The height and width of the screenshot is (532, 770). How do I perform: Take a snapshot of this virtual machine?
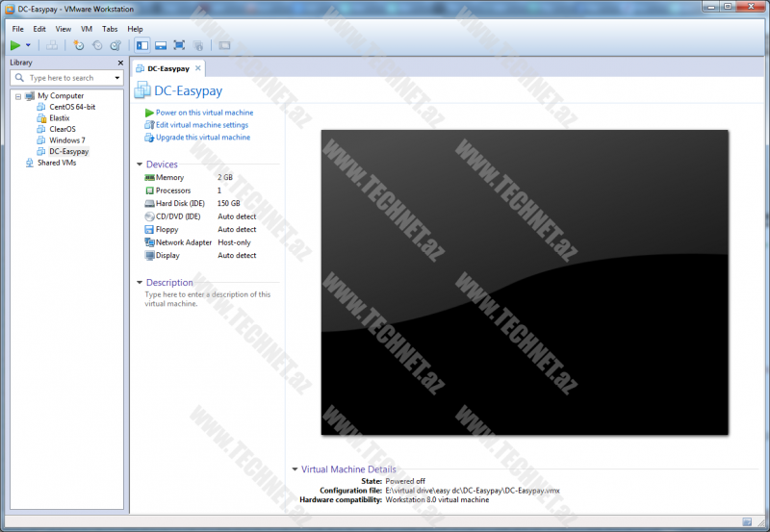[79, 45]
